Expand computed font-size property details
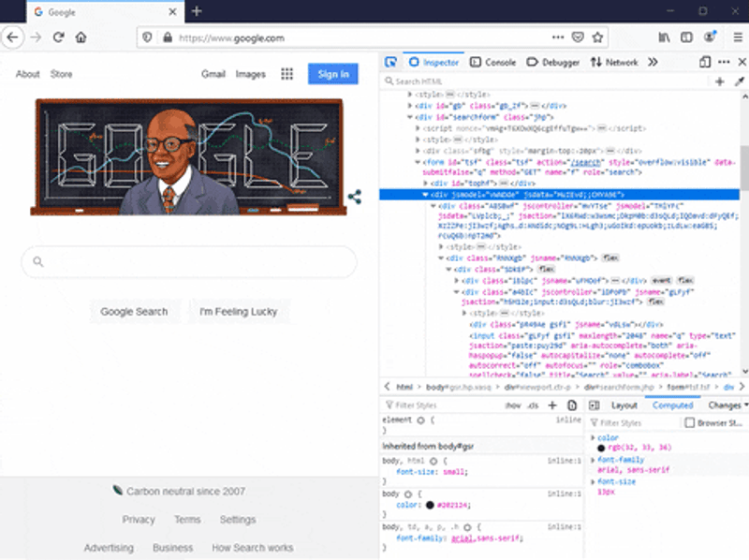This screenshot has height=560, width=749. point(593,482)
